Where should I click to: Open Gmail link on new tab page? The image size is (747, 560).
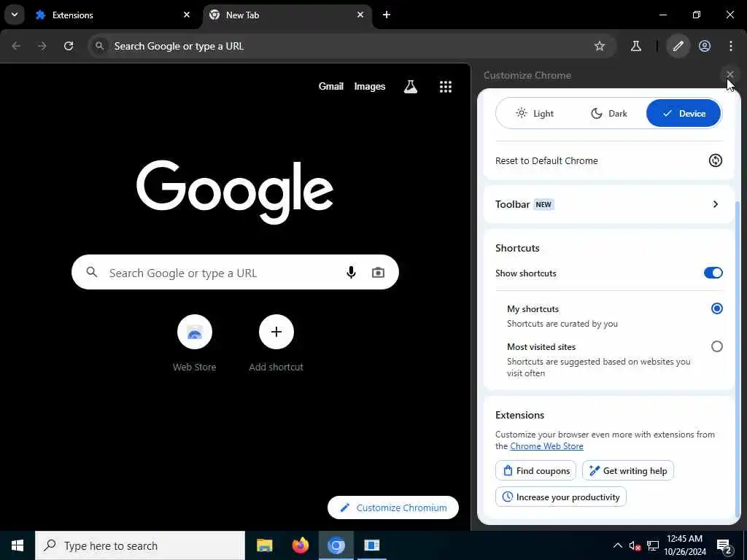coord(330,86)
